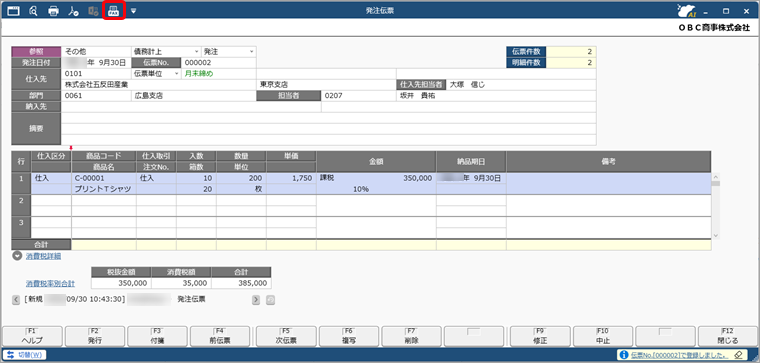Click quantity cell showing 200
Image resolution: width=760 pixels, height=363 pixels.
click(241, 178)
